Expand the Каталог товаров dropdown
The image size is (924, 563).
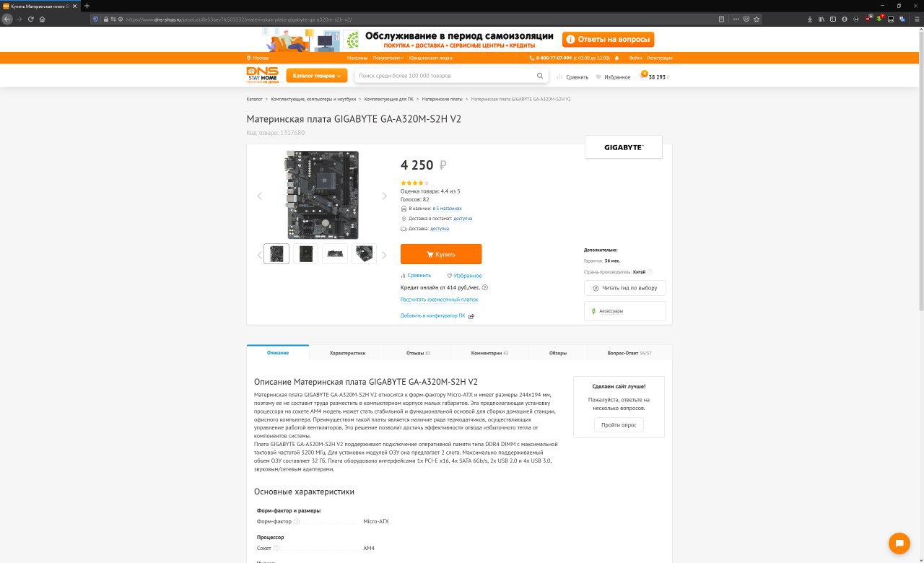[x=317, y=76]
